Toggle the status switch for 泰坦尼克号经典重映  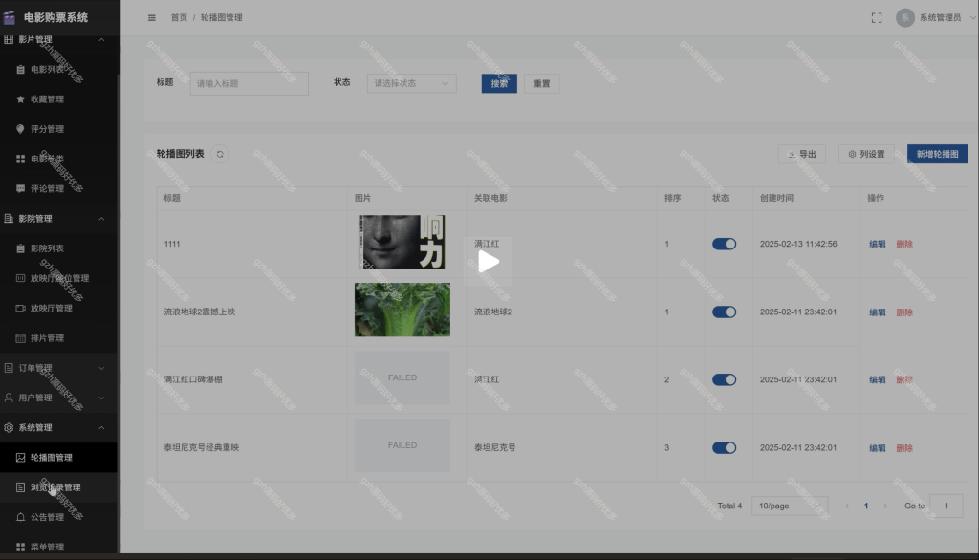click(725, 447)
